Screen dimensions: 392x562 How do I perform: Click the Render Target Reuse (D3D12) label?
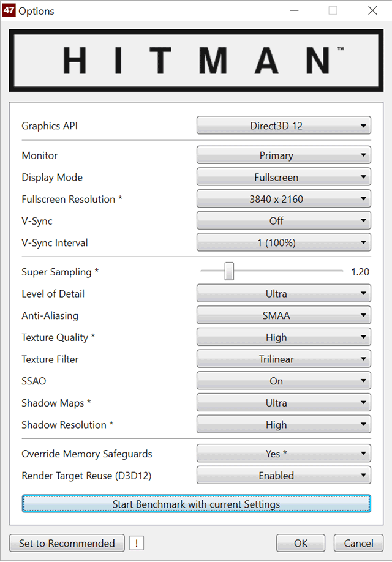point(86,476)
